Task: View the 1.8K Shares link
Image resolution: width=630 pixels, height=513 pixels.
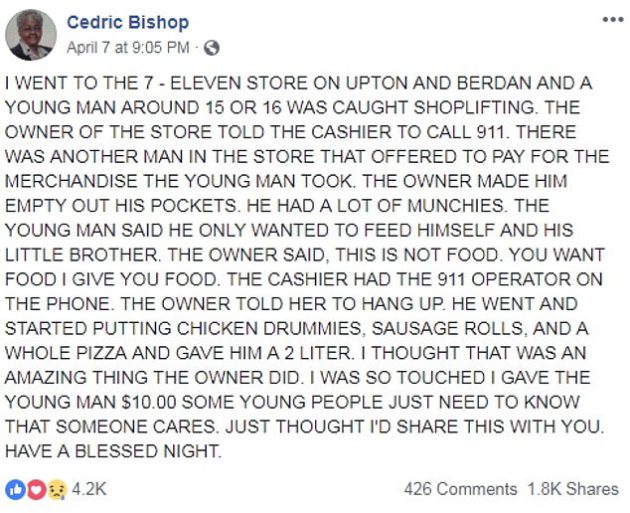Action: tap(573, 489)
